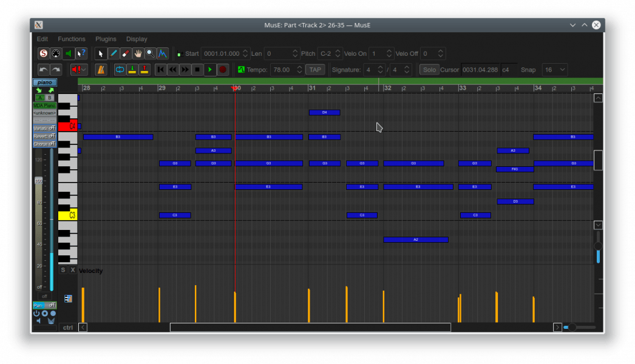
Task: Toggle the metronome icon
Action: [x=100, y=70]
